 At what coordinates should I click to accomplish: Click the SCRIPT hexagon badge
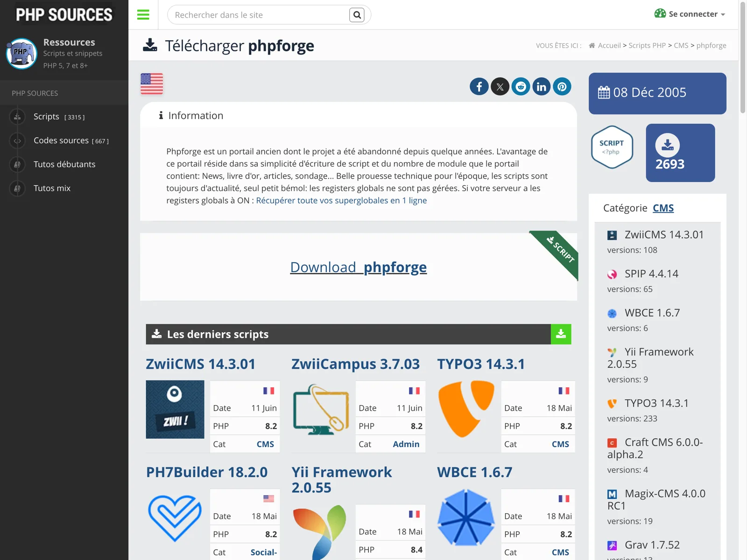tap(612, 147)
